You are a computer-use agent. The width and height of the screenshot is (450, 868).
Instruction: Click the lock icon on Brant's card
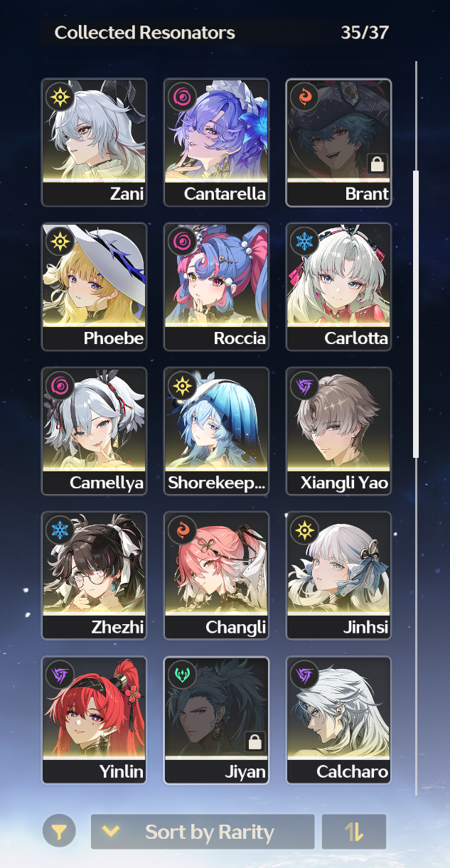377,164
